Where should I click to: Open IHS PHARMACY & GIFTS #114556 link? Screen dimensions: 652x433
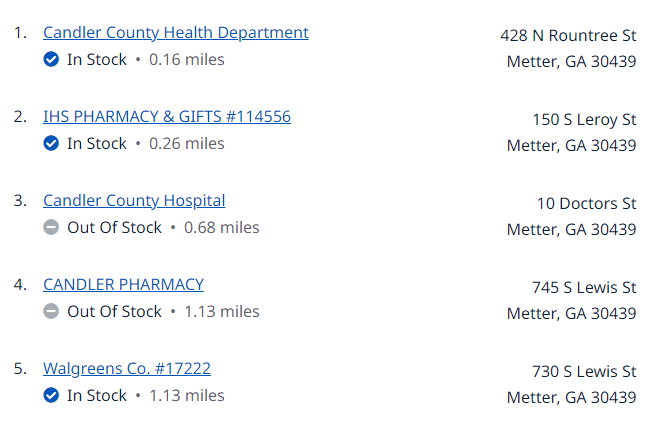[x=167, y=117]
